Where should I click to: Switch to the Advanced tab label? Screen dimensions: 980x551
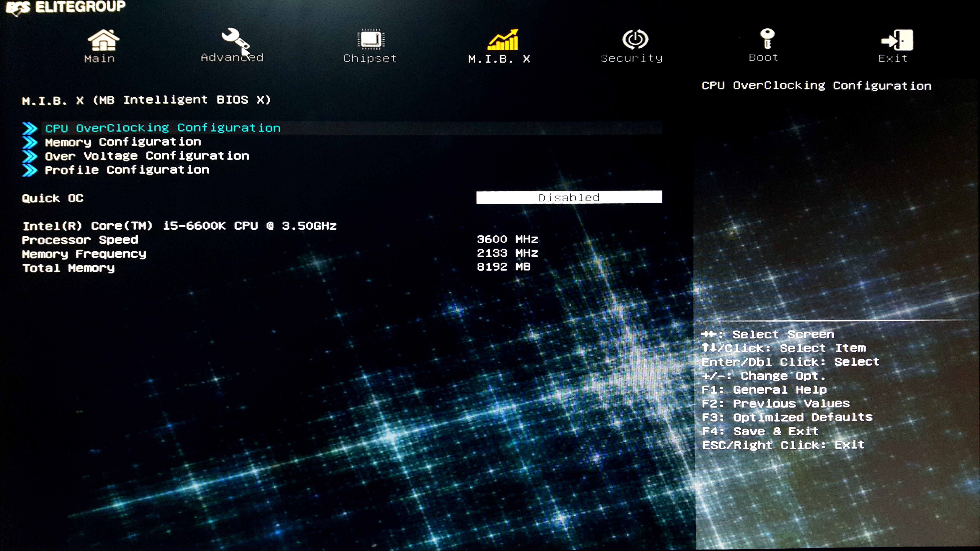coord(232,57)
